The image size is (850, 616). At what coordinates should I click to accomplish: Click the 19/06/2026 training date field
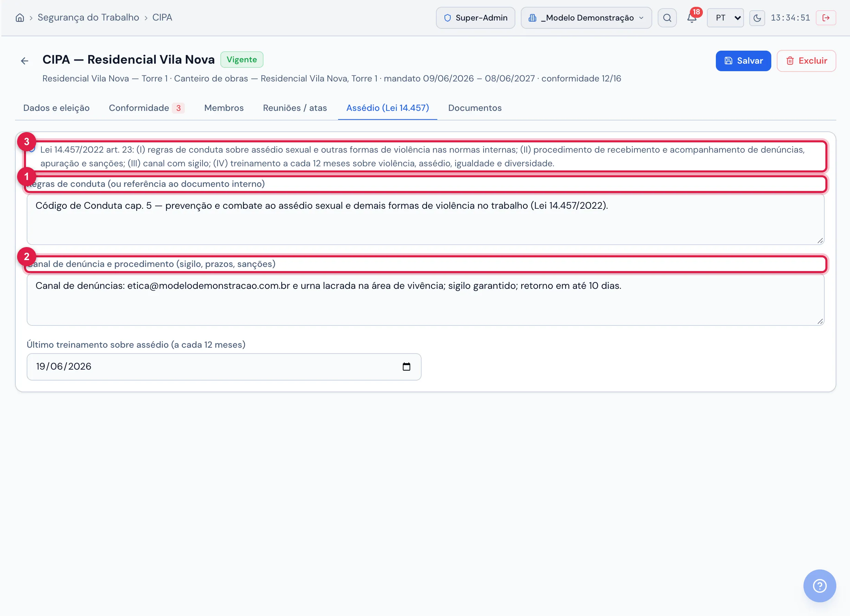click(x=224, y=367)
